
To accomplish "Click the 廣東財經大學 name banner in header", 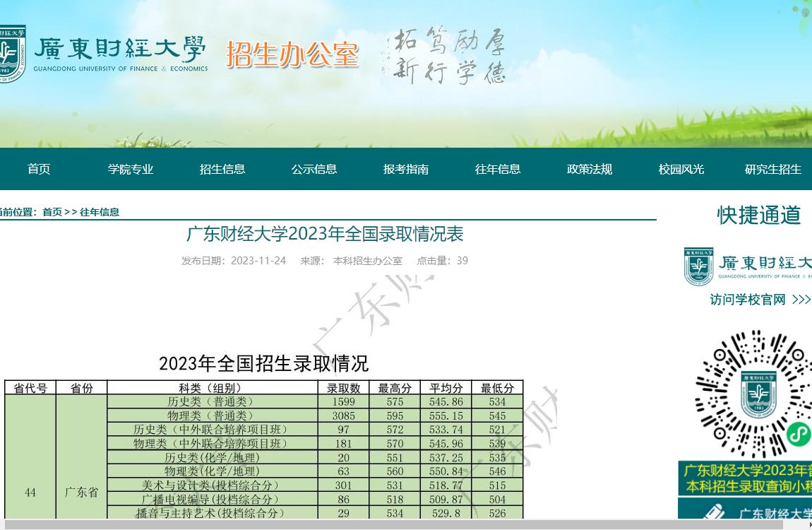I will coord(120,54).
